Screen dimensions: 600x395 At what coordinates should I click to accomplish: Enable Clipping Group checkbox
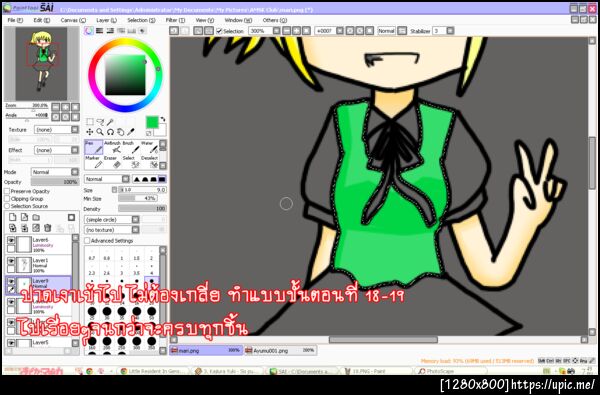[7, 199]
